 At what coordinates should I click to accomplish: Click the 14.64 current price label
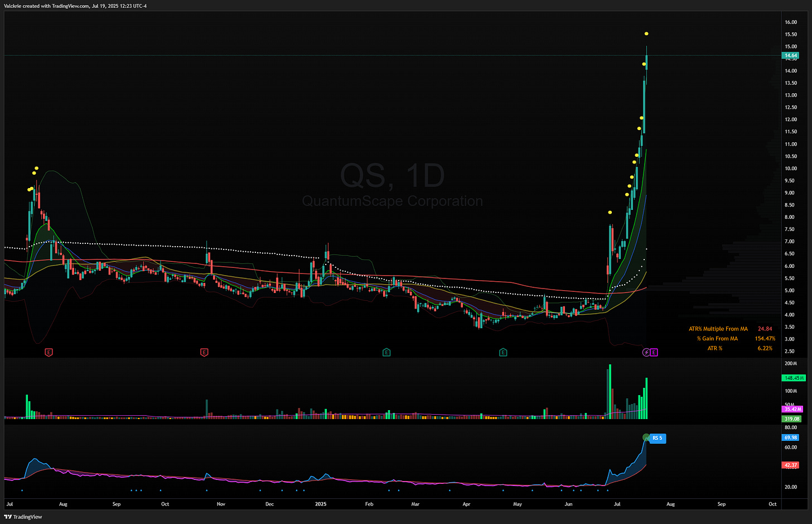coord(791,56)
